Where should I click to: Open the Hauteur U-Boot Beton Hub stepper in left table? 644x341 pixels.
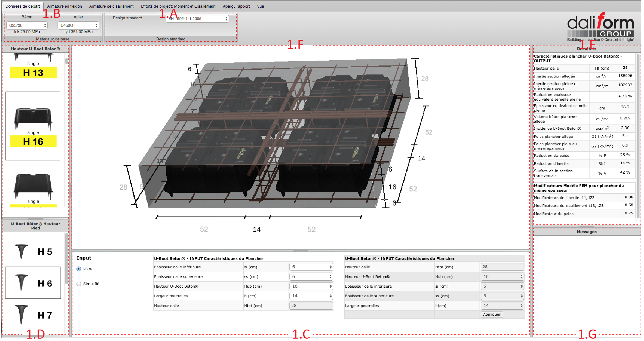311,286
